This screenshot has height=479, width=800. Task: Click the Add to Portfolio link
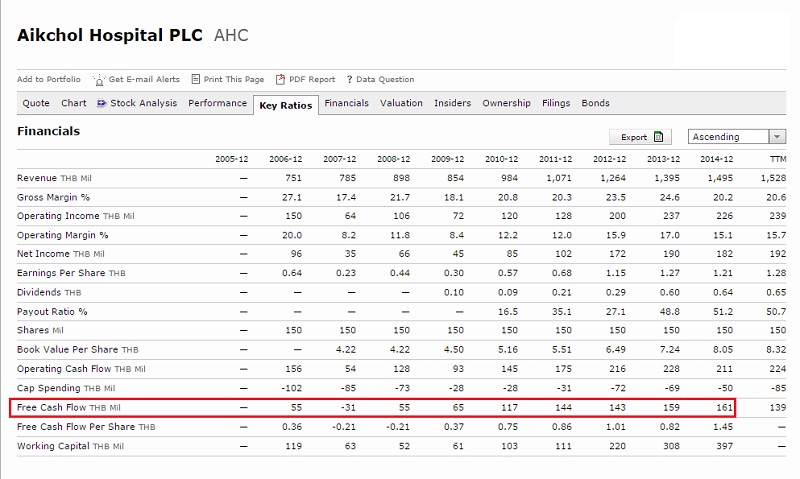tap(48, 79)
